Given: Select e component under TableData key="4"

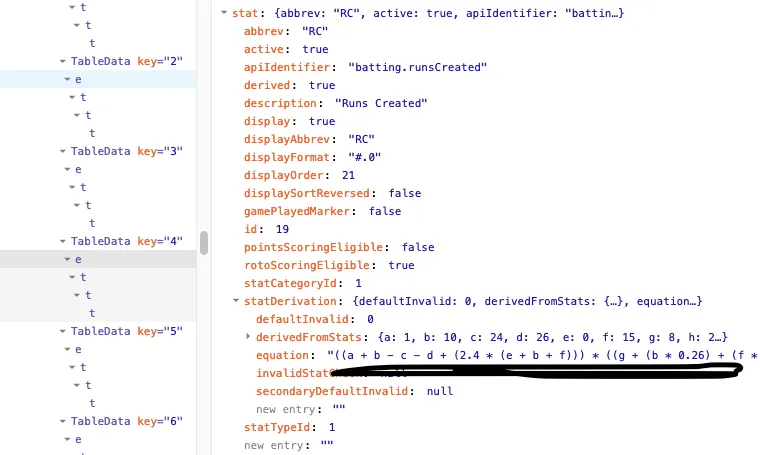Looking at the screenshot, I should click(x=79, y=259).
